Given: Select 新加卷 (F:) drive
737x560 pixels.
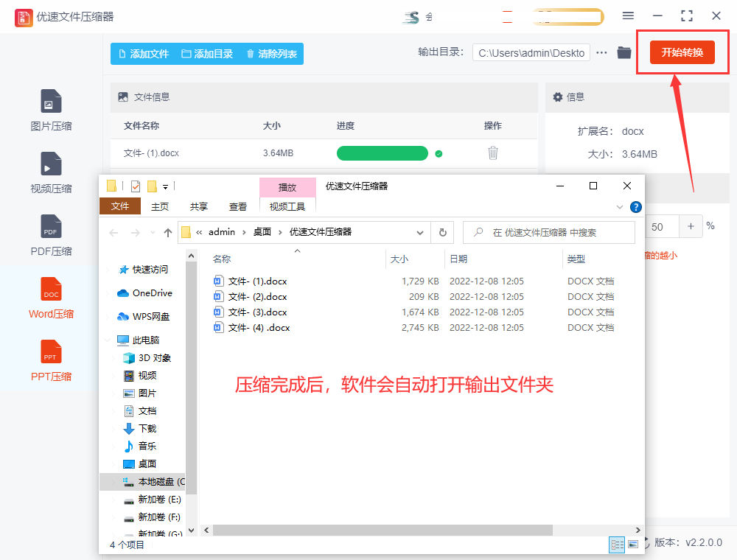Looking at the screenshot, I should (153, 517).
